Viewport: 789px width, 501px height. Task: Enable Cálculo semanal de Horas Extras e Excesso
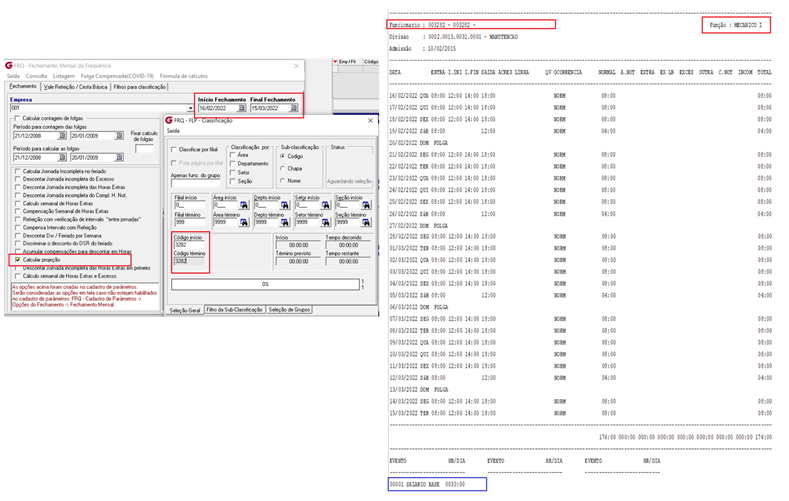(x=18, y=276)
